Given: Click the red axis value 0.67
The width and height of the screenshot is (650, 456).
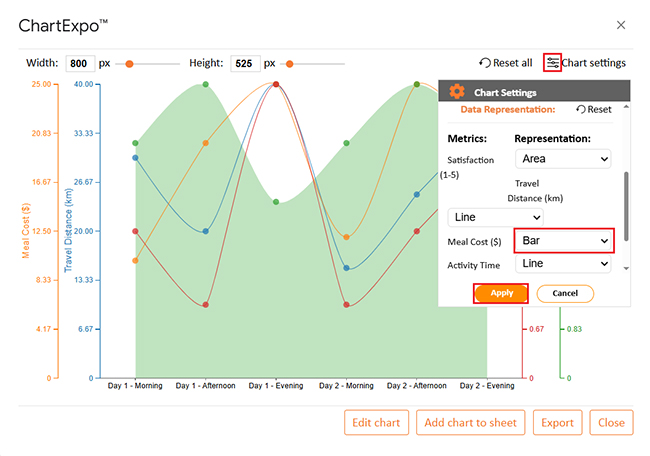Looking at the screenshot, I should 536,329.
